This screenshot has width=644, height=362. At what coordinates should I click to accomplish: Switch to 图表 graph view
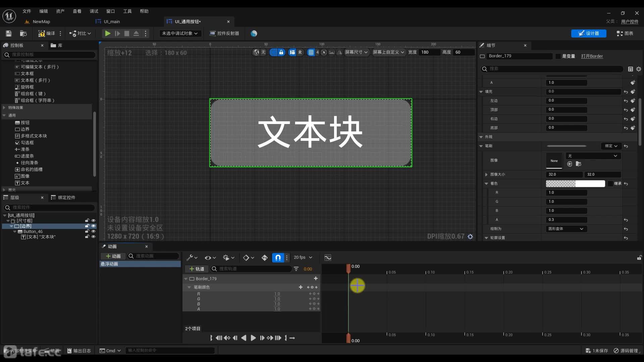point(625,33)
